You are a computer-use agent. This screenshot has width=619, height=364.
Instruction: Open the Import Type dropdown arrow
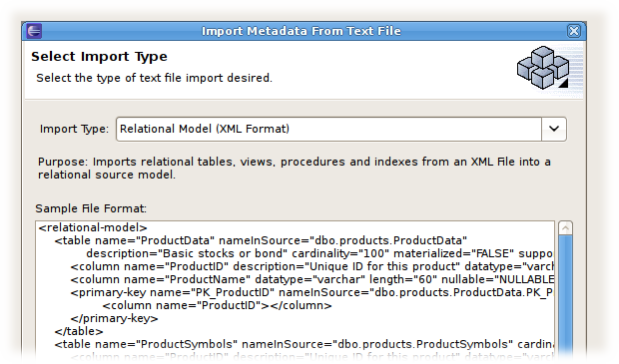[554, 129]
